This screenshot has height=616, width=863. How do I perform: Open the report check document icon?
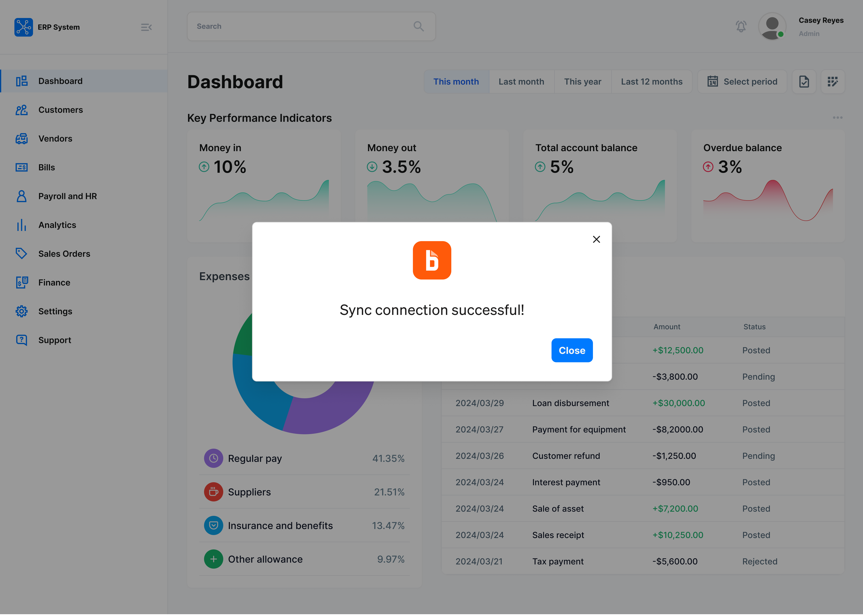pos(804,81)
